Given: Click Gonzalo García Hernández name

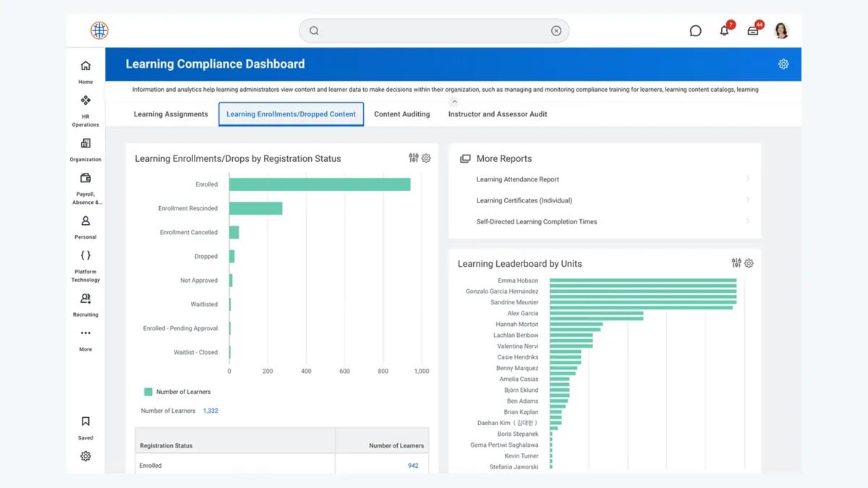Looking at the screenshot, I should tap(502, 291).
